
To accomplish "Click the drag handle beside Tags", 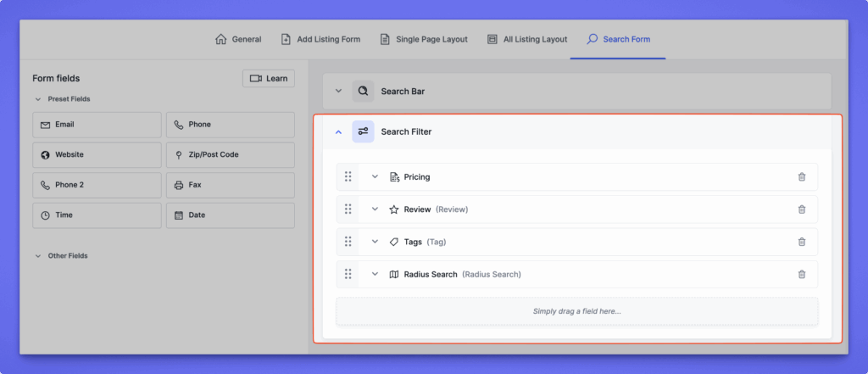I will [x=348, y=242].
